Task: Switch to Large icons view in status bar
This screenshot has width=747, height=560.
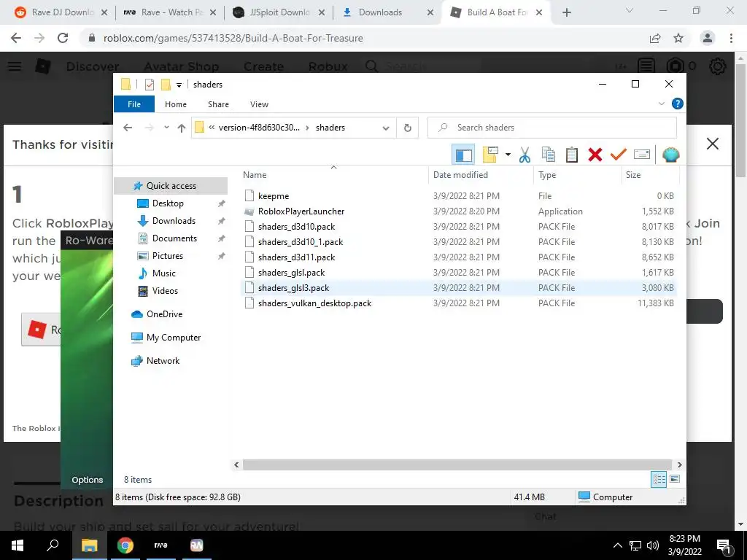Action: (x=675, y=479)
